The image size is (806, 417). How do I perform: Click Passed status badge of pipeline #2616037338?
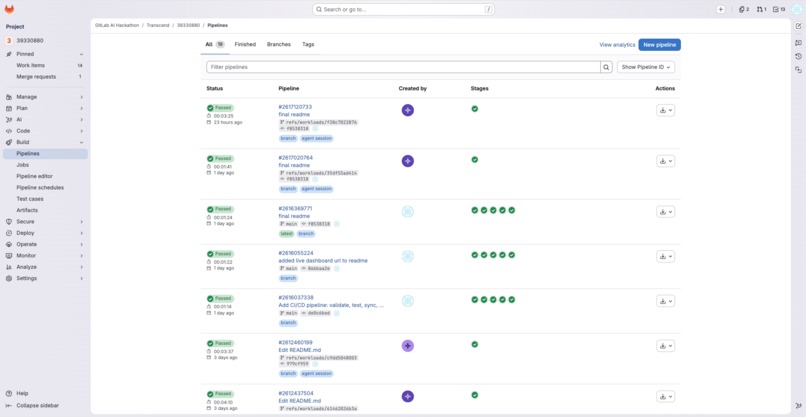point(220,298)
